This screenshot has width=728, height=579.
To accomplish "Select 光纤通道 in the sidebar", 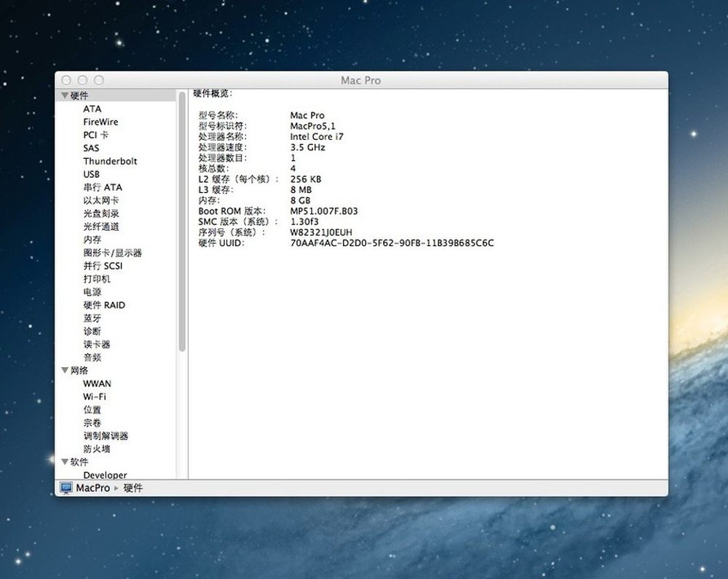I will click(101, 227).
